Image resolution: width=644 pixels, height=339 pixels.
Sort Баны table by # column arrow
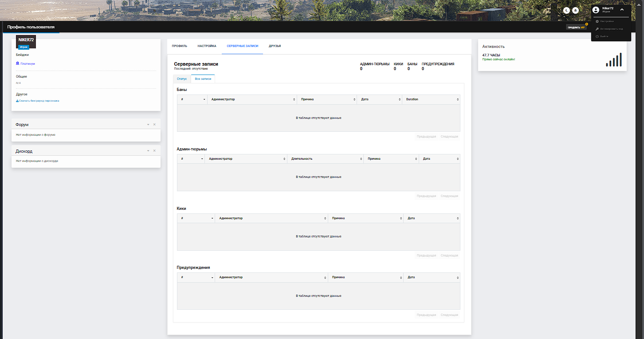tap(204, 99)
